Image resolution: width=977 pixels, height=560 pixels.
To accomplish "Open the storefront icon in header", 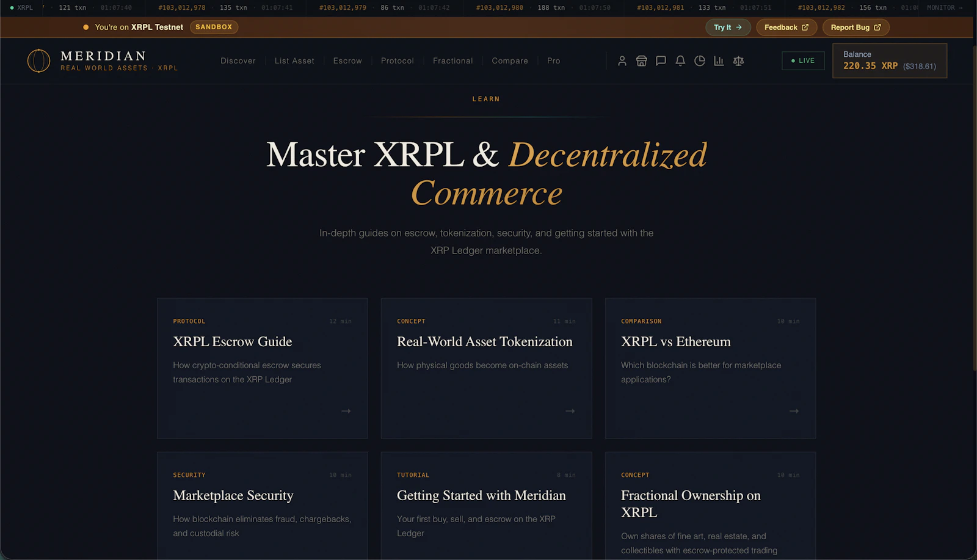I will (641, 61).
